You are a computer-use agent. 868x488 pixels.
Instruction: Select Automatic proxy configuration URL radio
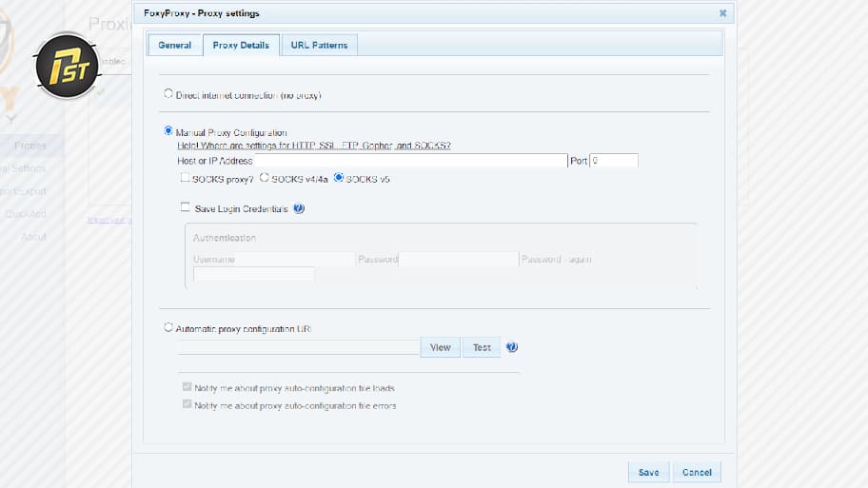[168, 327]
